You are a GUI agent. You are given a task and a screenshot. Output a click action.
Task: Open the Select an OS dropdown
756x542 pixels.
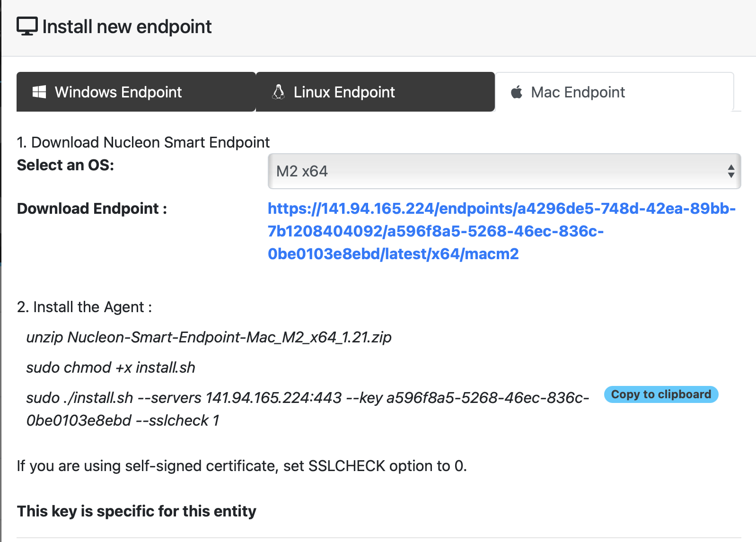tap(504, 171)
